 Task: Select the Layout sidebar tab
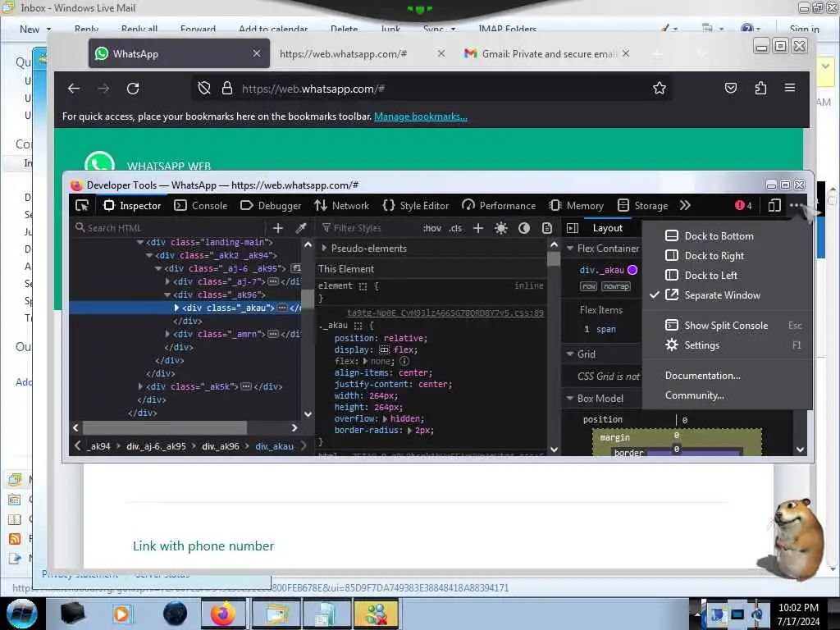(608, 228)
